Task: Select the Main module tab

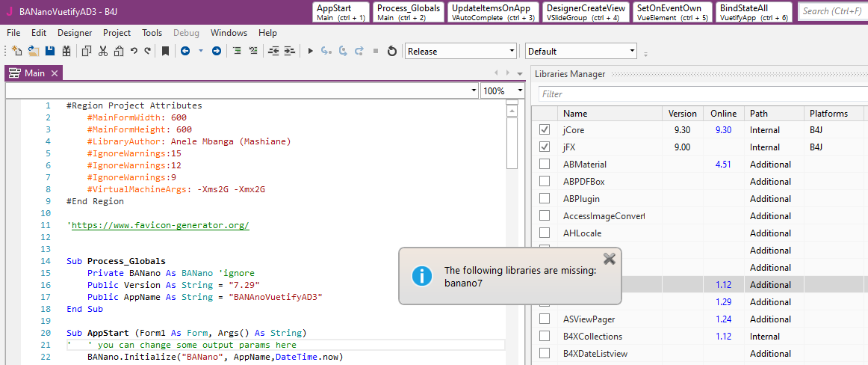Action: point(34,73)
